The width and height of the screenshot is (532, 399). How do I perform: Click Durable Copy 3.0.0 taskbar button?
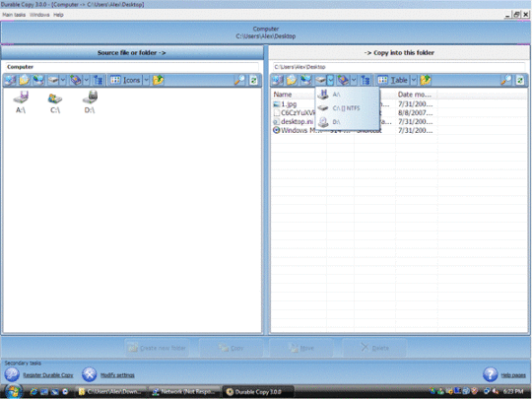258,392
